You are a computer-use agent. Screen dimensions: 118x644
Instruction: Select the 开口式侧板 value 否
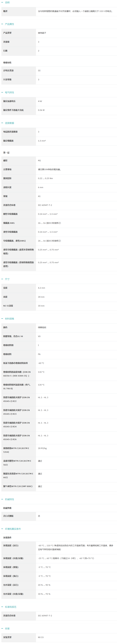[x=39, y=516]
